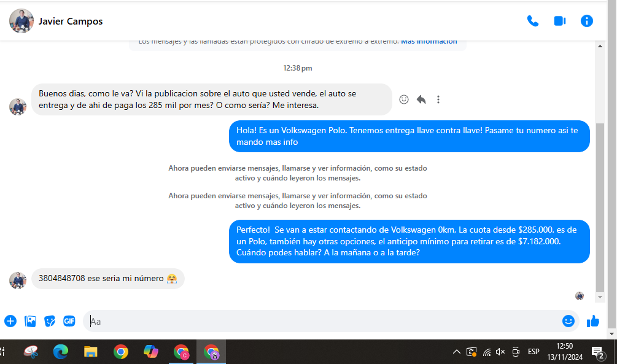
Task: Open the ESP language selector in taskbar
Action: pyautogui.click(x=534, y=352)
